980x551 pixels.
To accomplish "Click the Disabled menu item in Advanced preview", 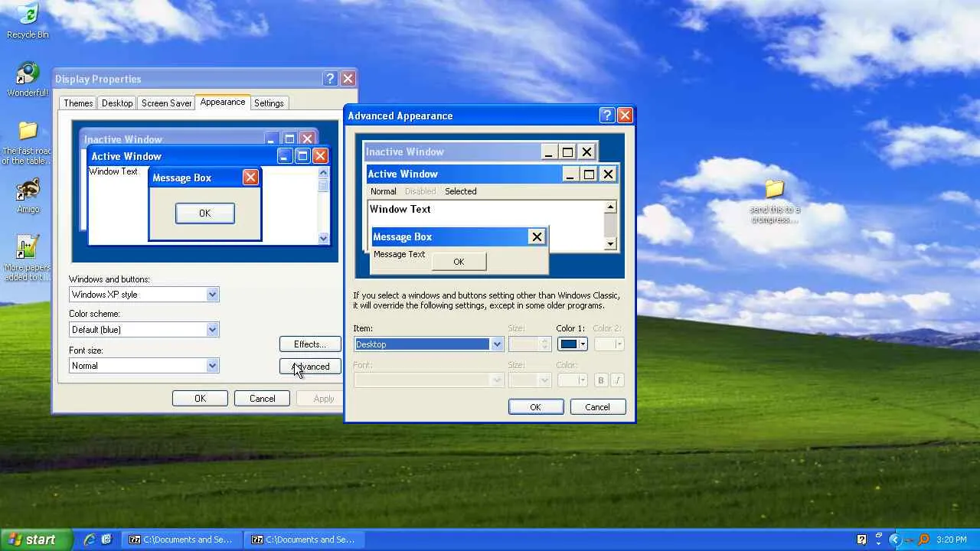I will point(420,191).
